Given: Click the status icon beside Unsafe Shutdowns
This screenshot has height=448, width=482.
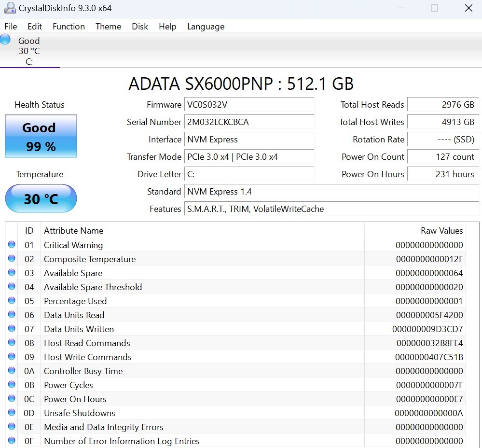Looking at the screenshot, I should [x=12, y=413].
